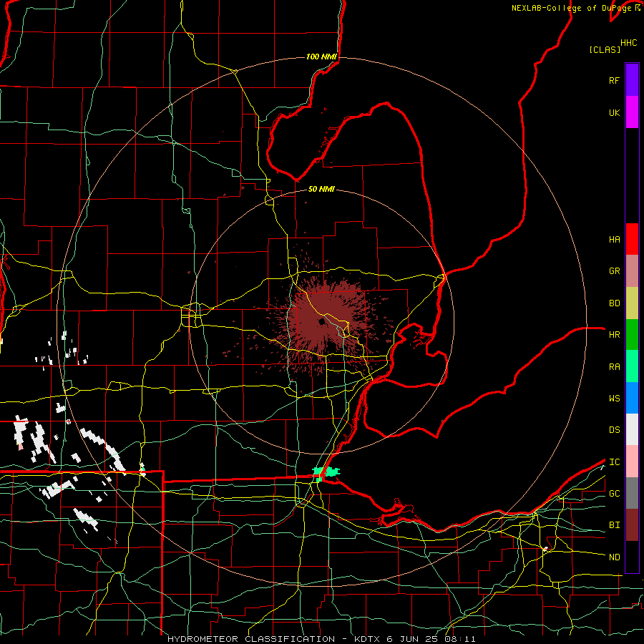Click the 50 NMI range ring label

click(x=321, y=189)
